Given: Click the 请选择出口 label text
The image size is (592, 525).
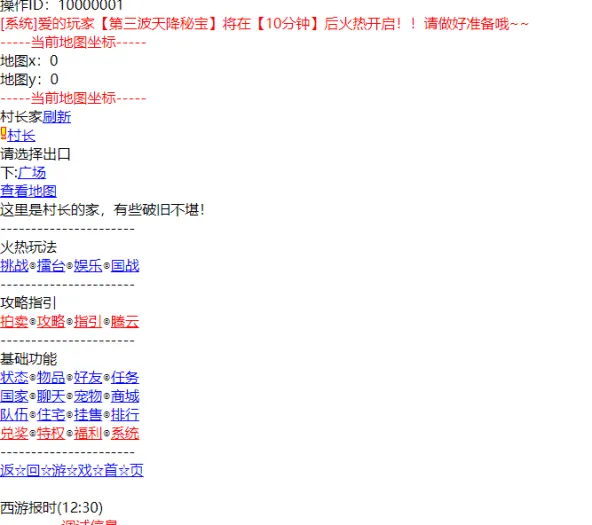Looking at the screenshot, I should 35,154.
